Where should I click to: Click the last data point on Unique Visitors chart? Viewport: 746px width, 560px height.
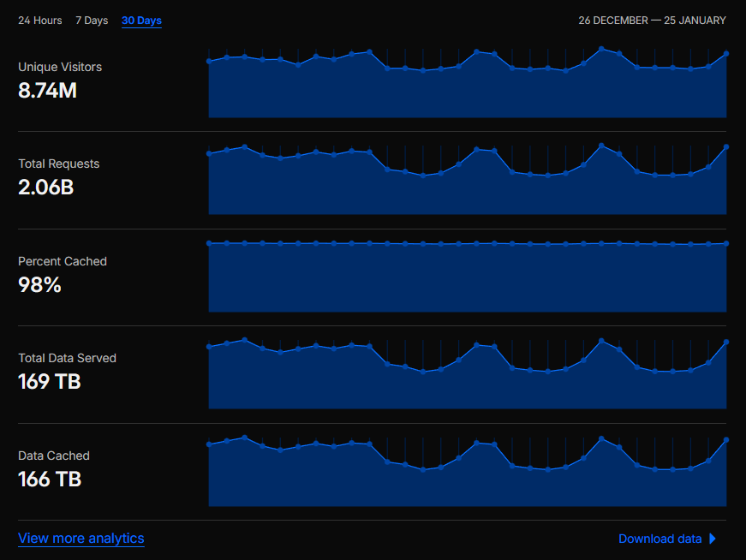click(x=726, y=53)
